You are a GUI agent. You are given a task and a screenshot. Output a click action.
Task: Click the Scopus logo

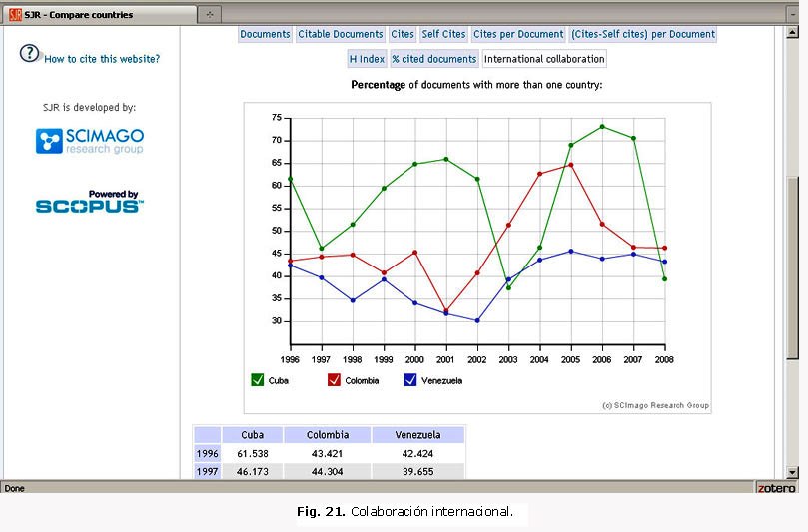(x=90, y=202)
